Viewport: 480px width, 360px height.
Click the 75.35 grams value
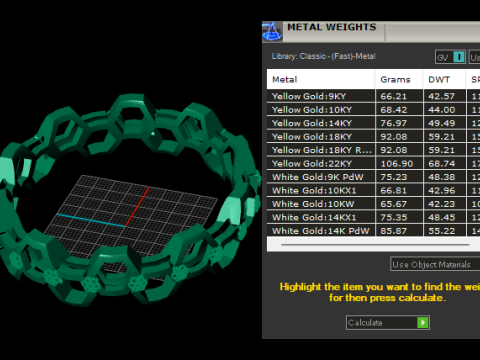[x=394, y=217]
